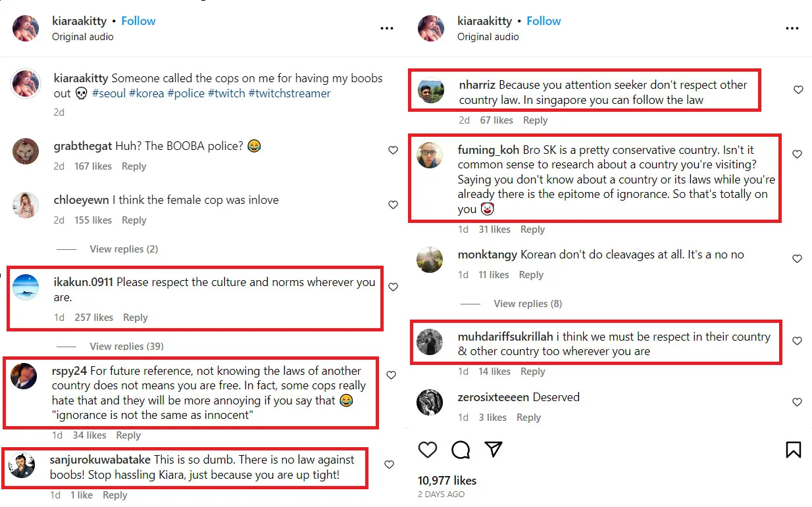Follow kiaraakitty in the left header

tap(138, 21)
